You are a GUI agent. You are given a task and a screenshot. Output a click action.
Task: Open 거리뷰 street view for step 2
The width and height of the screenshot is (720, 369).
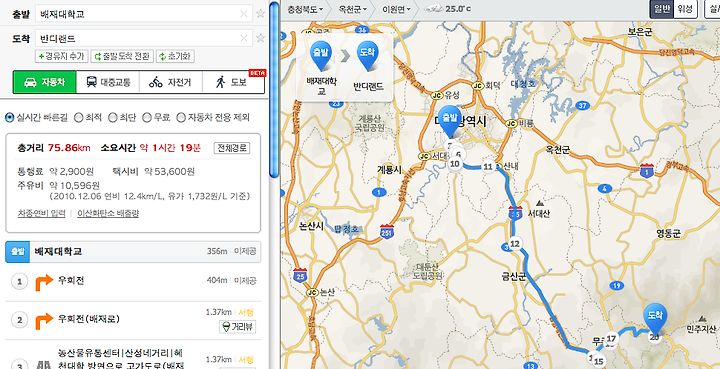pos(237,326)
